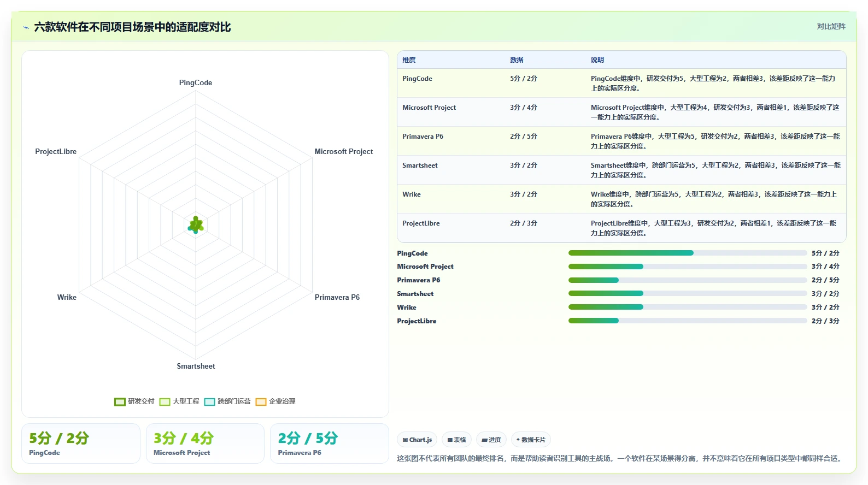Click the Primavera P6 progress bar
Image resolution: width=868 pixels, height=485 pixels.
[688, 280]
